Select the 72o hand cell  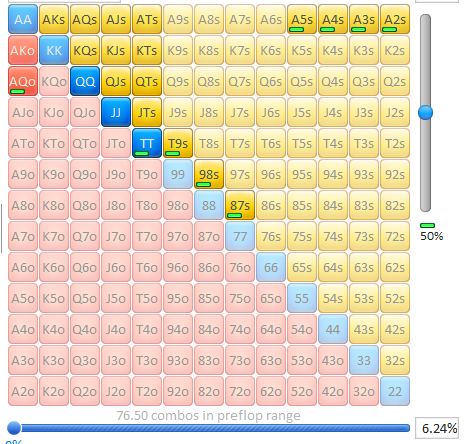pos(240,391)
